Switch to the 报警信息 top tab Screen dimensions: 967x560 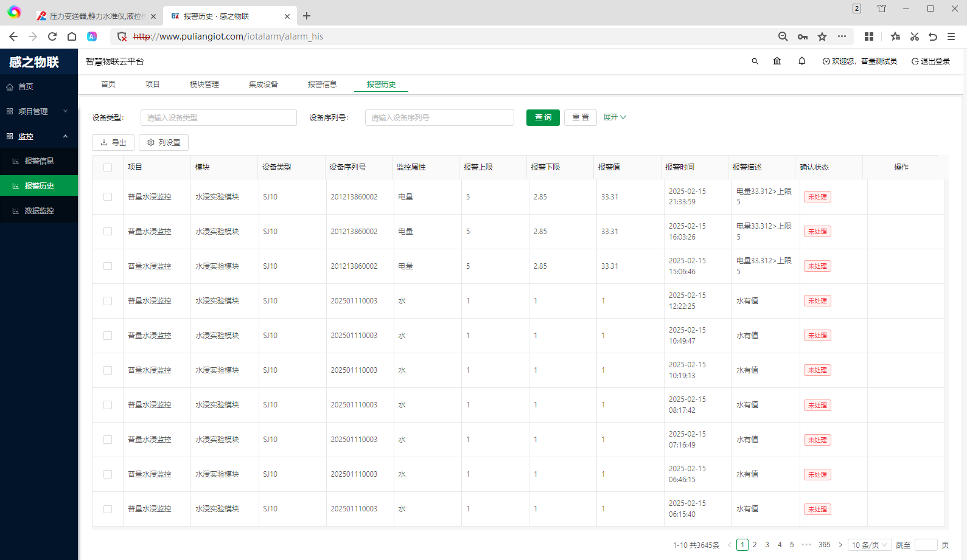(322, 85)
